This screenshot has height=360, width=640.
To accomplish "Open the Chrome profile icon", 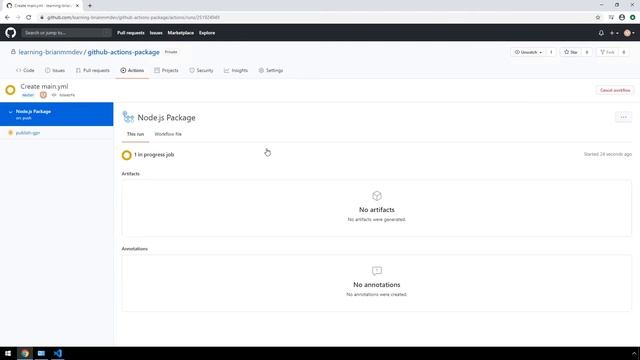I will (622, 18).
